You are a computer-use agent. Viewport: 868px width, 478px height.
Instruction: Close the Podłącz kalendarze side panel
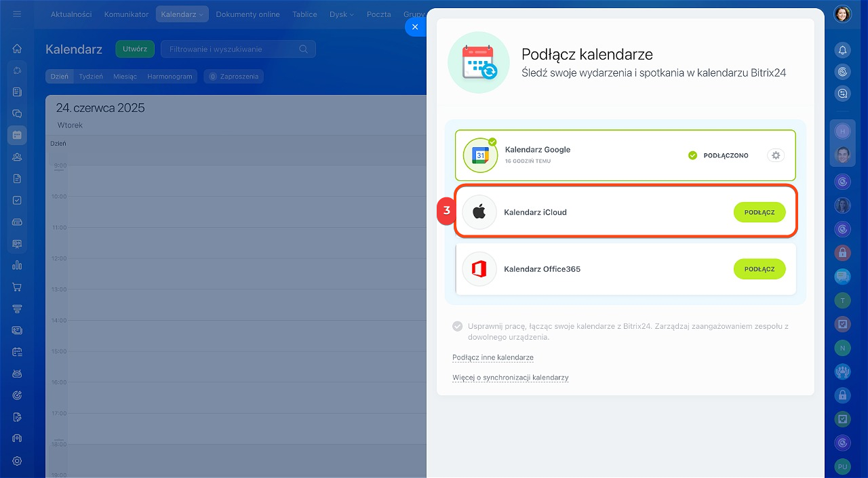[x=415, y=27]
